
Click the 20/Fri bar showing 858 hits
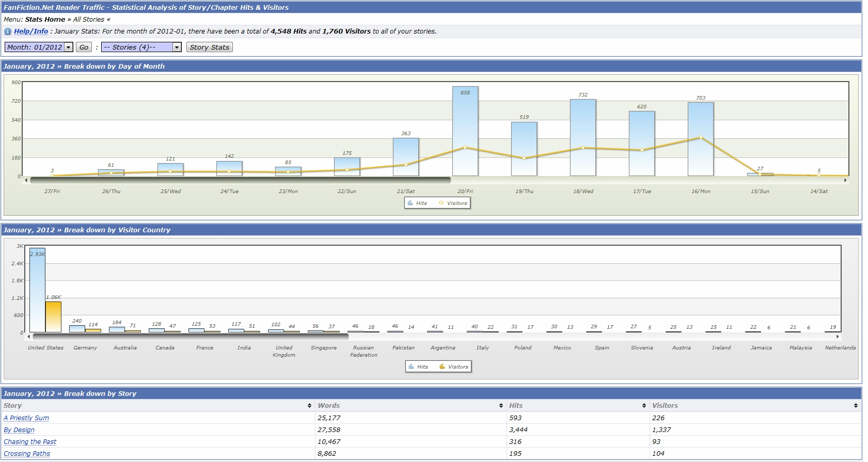click(x=465, y=132)
